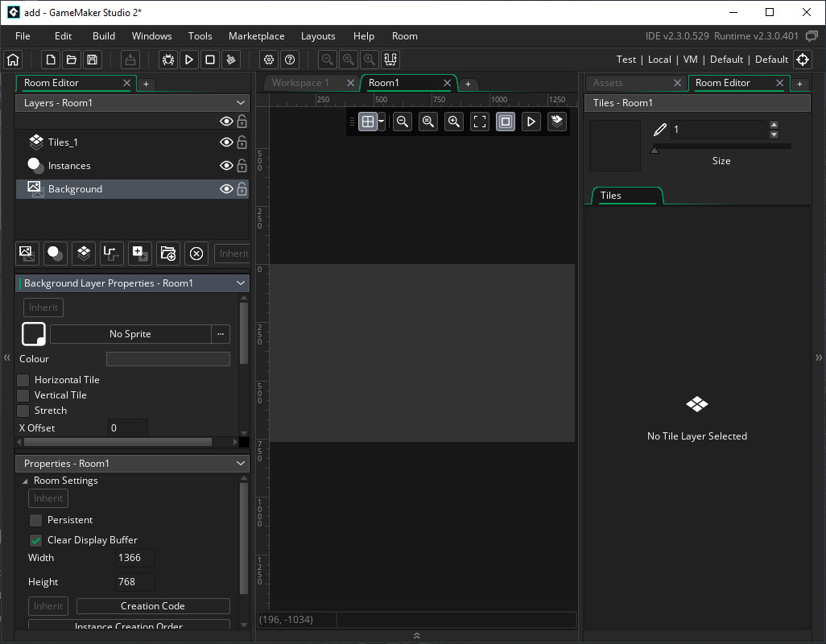Collapse the Layers - Room1 panel
Image resolution: width=826 pixels, height=644 pixels.
coord(241,103)
